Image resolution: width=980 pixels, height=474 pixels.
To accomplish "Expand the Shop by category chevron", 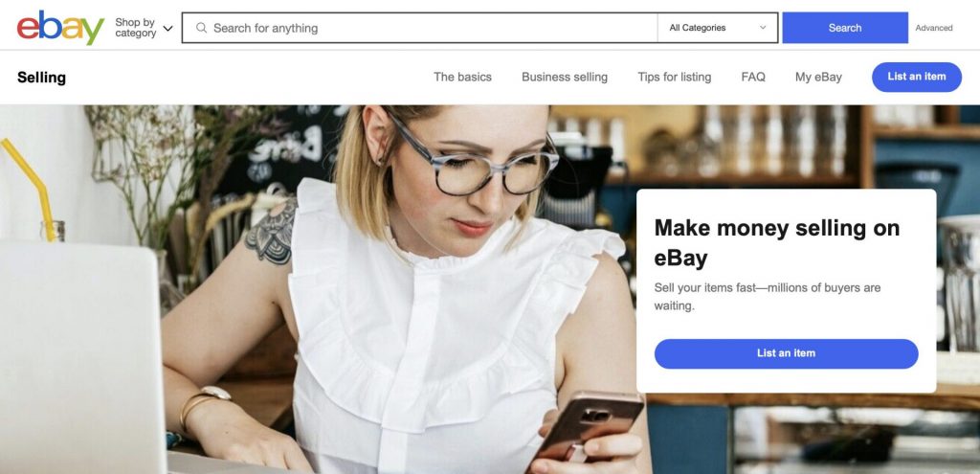I will [167, 28].
